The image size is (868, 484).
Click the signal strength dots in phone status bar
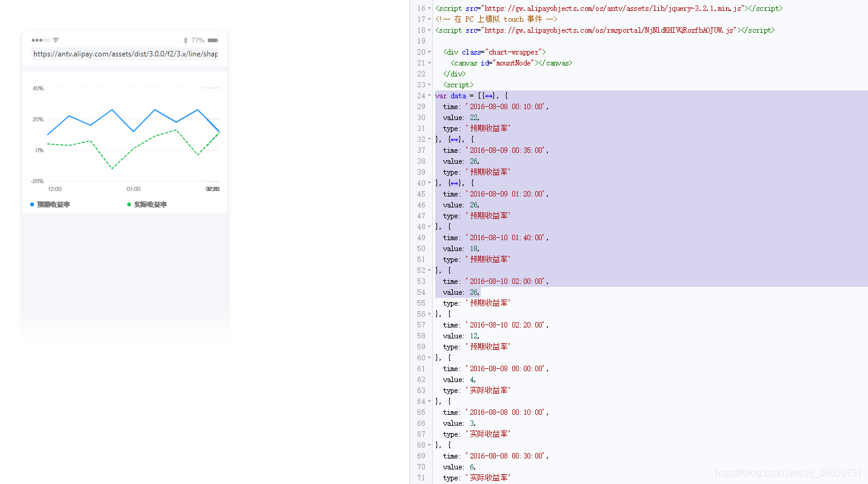click(x=41, y=40)
